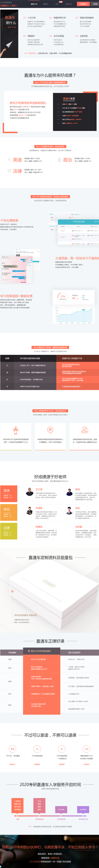Click the 入学 red timeline box

[x=17, y=806]
